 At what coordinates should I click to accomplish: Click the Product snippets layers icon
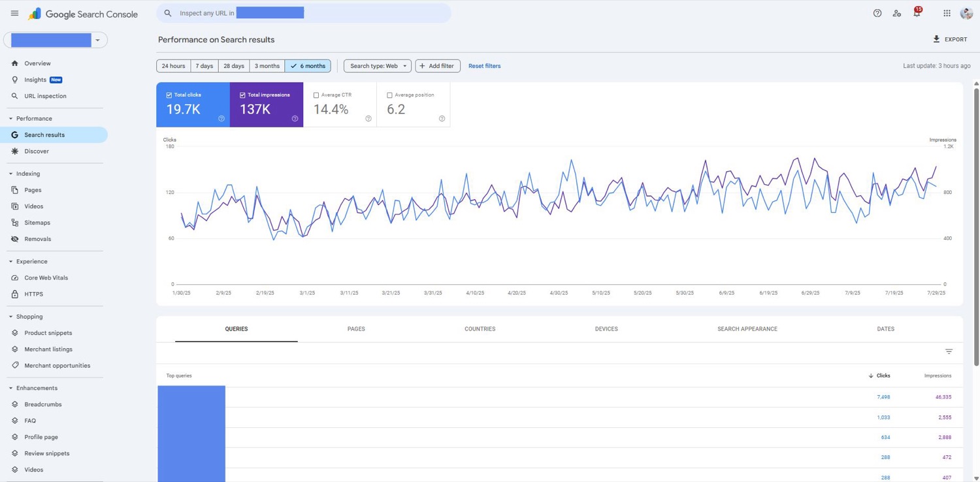click(14, 333)
